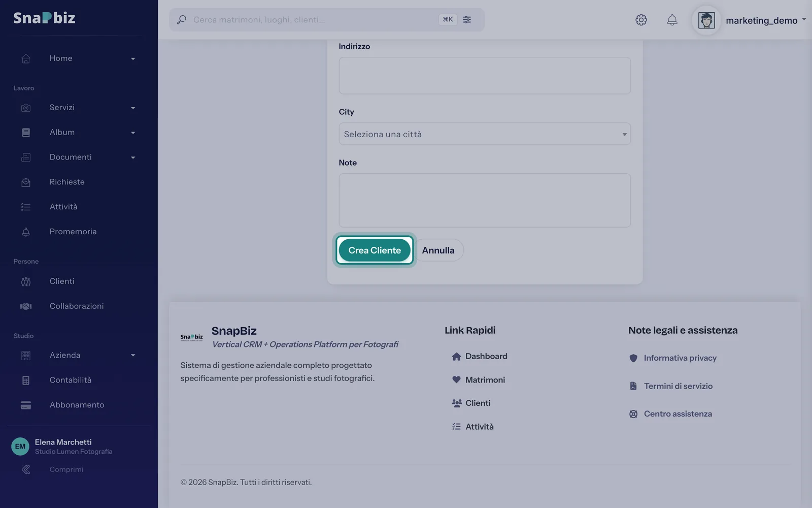
Task: Click the Azienda building icon
Action: [x=26, y=356]
